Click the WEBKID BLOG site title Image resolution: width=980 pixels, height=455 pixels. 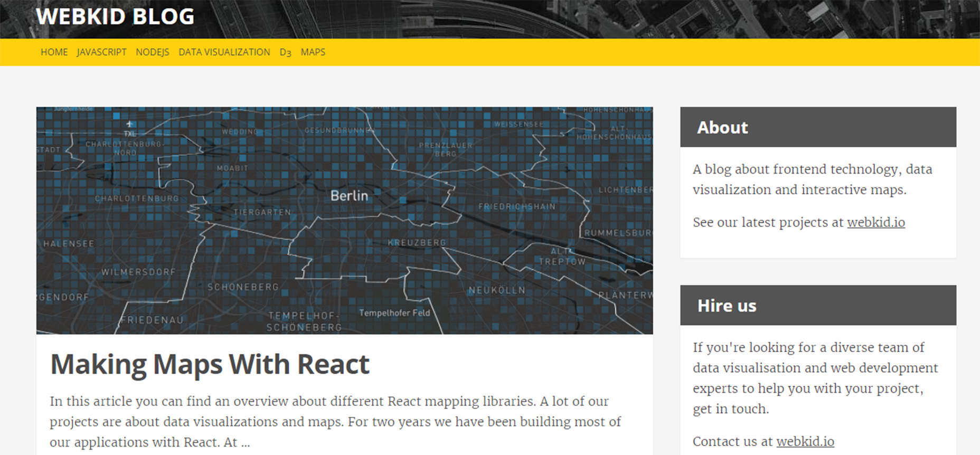[x=115, y=16]
